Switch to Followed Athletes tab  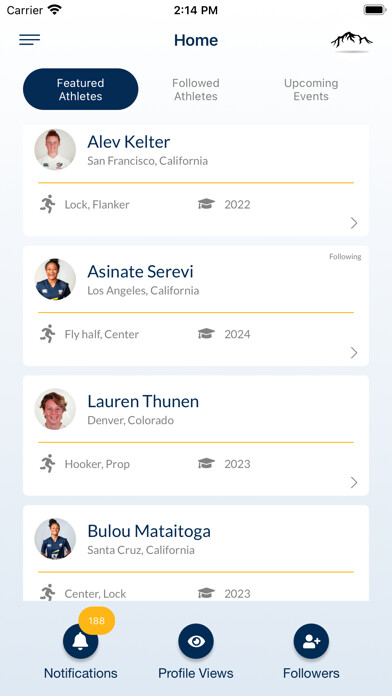(x=196, y=89)
